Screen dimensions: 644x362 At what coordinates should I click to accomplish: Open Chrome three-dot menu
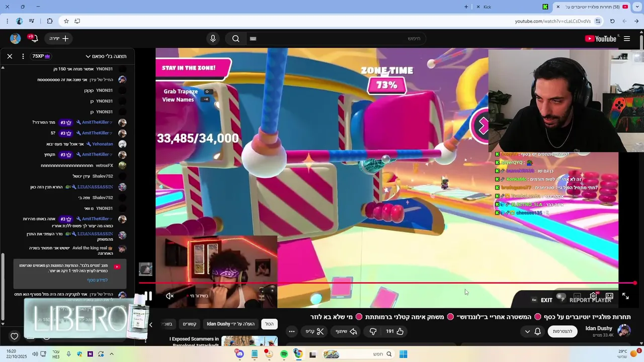7,21
